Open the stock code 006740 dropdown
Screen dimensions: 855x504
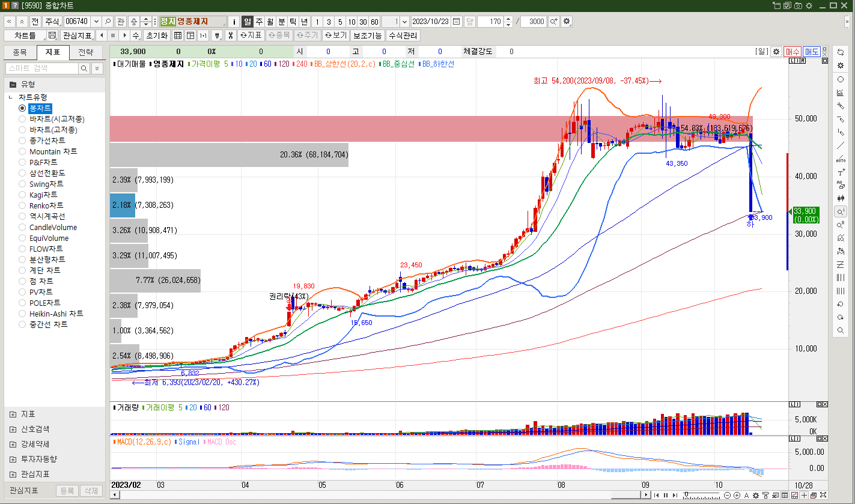tap(96, 22)
